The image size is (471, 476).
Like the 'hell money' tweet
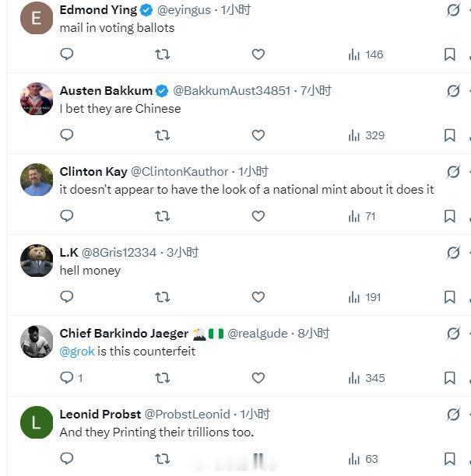tap(258, 297)
